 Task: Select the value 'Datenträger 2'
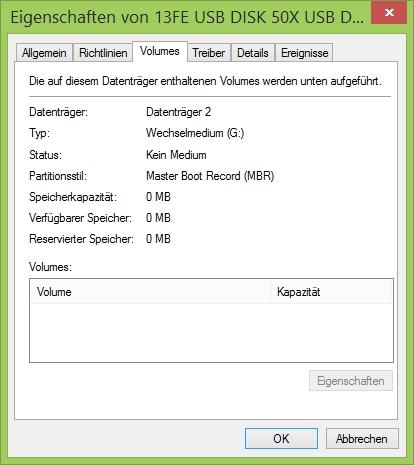coord(178,112)
